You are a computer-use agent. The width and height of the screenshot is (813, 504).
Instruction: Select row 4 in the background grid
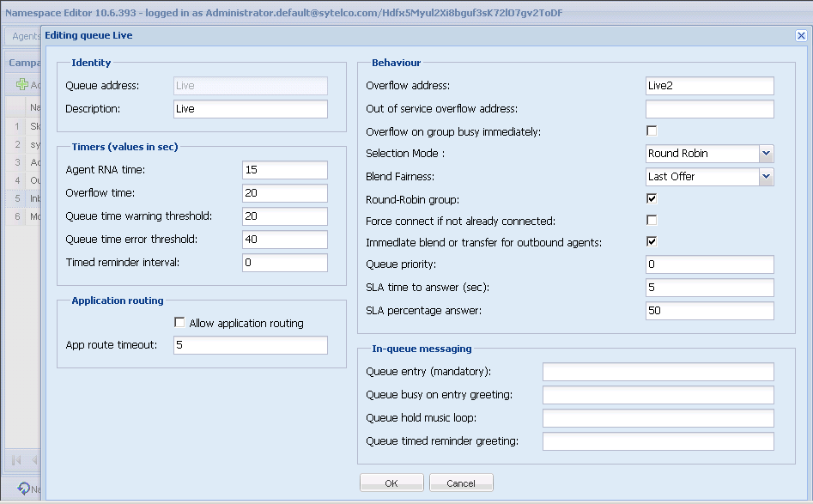pyautogui.click(x=23, y=180)
